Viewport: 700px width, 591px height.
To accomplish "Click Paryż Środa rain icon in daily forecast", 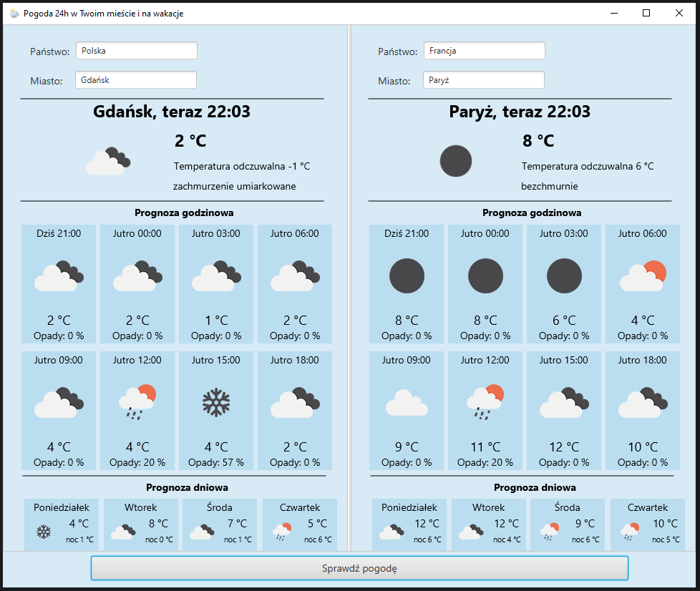I will point(550,531).
